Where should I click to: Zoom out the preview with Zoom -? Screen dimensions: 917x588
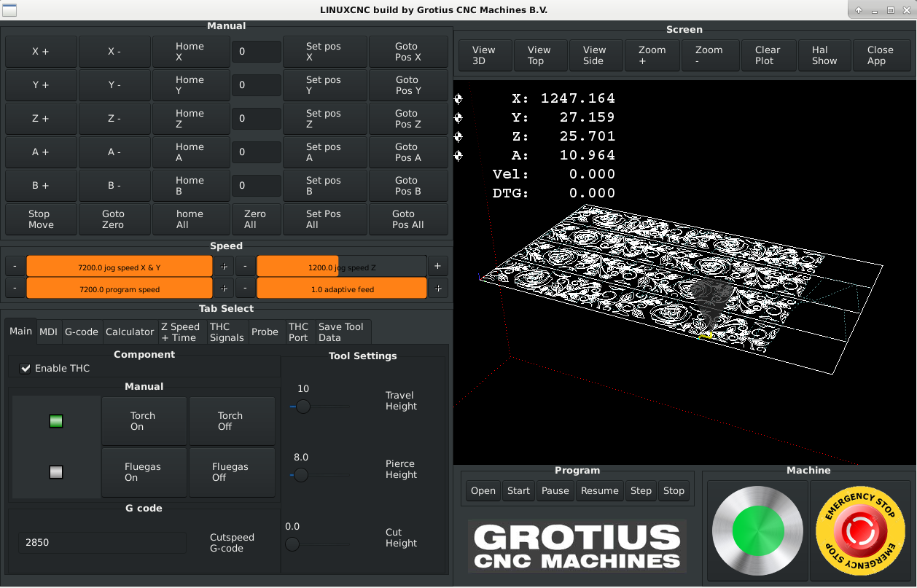709,55
